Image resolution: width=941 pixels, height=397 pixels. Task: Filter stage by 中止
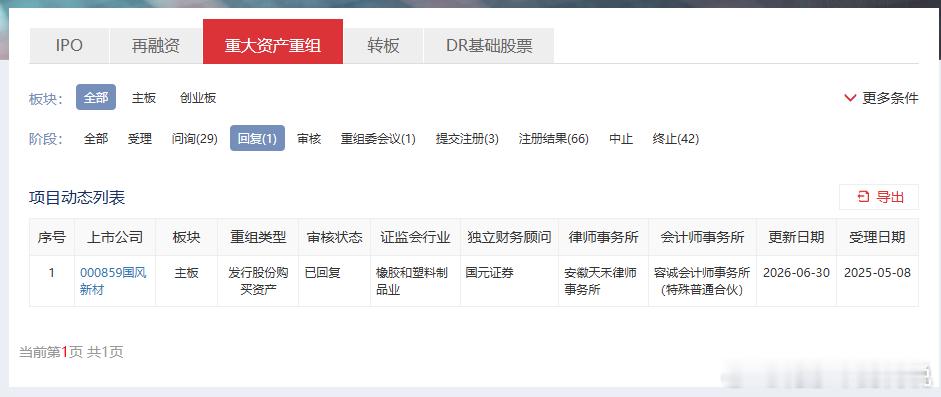click(x=621, y=139)
